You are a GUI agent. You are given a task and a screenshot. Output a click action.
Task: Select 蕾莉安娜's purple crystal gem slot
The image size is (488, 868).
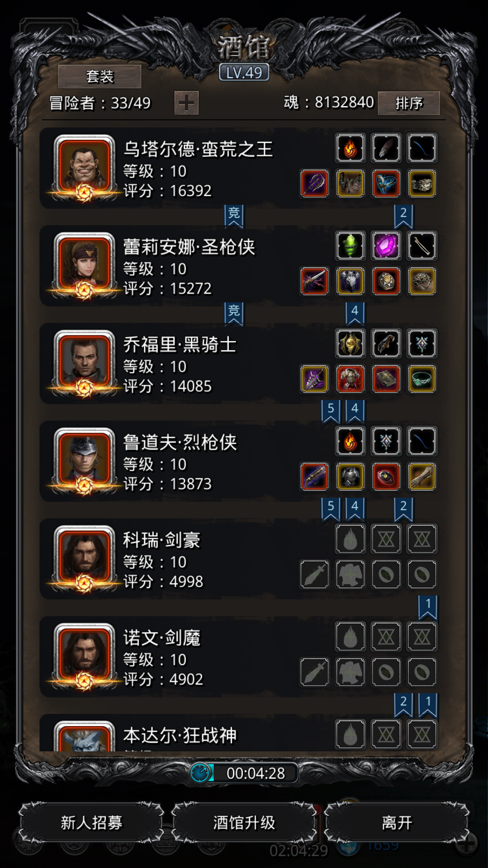[x=386, y=245]
